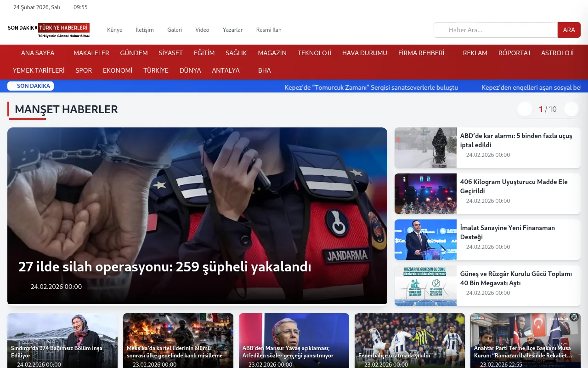Open the ASTROLOJİ section
Screen dimensions: 588x368
557,53
